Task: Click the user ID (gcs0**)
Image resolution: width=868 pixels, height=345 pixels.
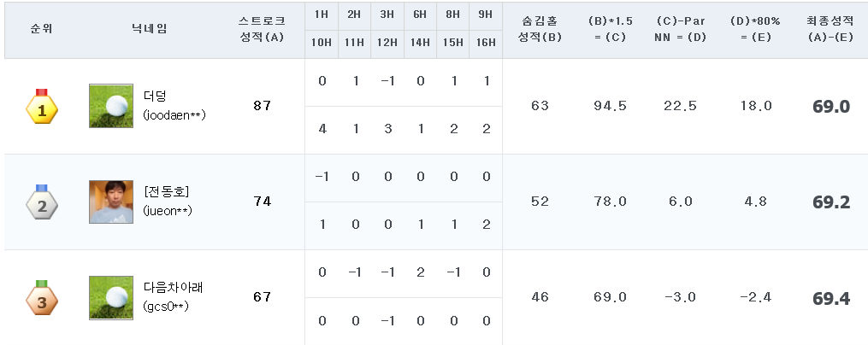Action: [166, 305]
